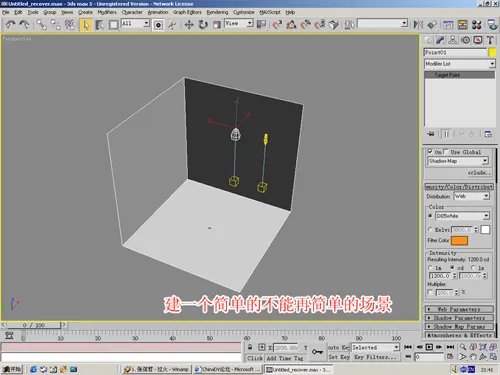
Task: Open the Modifiers menu
Action: coord(107,12)
